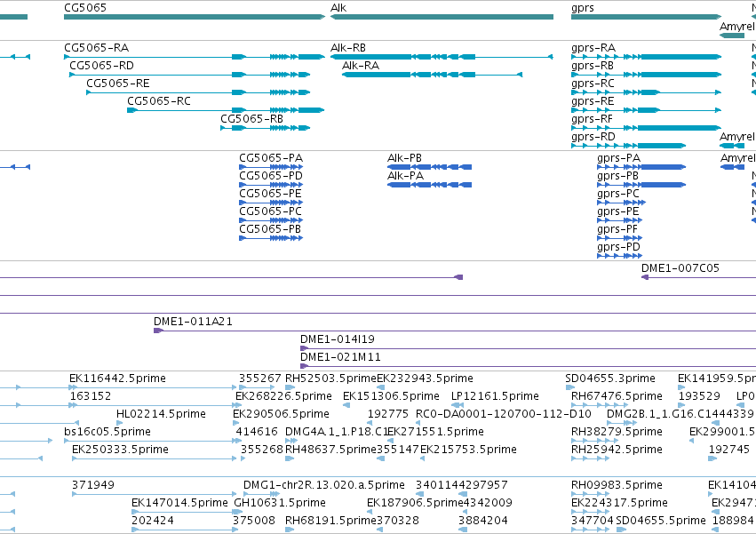Click transcript gprs-RD label
This screenshot has width=756, height=534.
click(593, 138)
